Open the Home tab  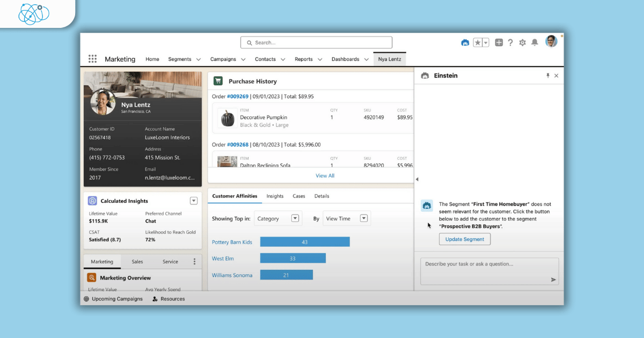[152, 59]
